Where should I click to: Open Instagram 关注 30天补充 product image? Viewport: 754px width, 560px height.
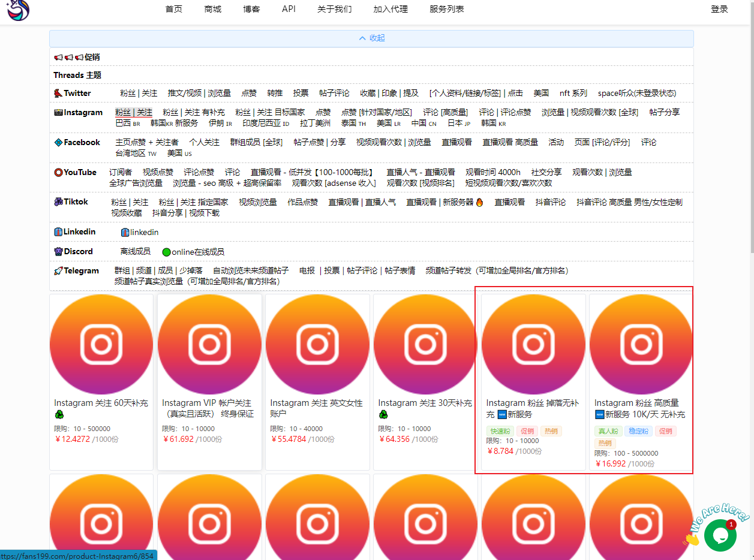(425, 344)
